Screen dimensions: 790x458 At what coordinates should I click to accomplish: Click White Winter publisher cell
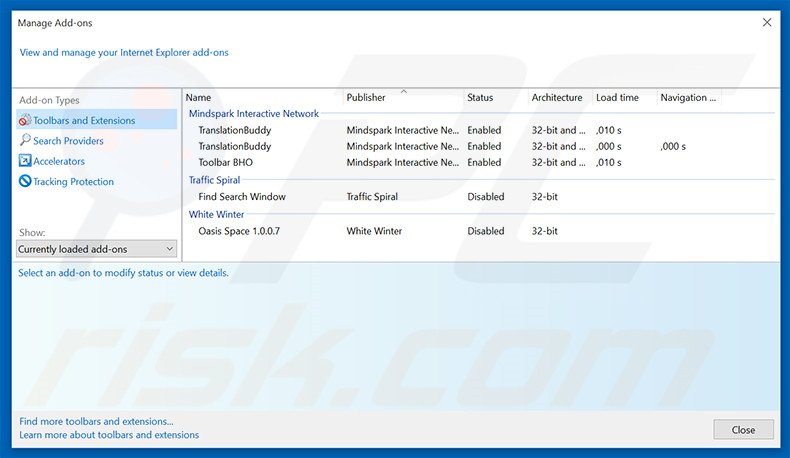pyautogui.click(x=374, y=231)
